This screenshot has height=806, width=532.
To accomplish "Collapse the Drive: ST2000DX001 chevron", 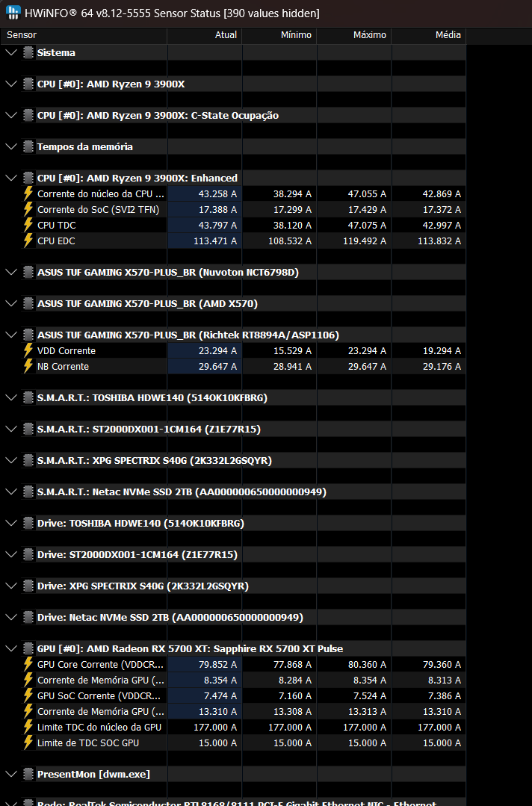I will point(11,554).
